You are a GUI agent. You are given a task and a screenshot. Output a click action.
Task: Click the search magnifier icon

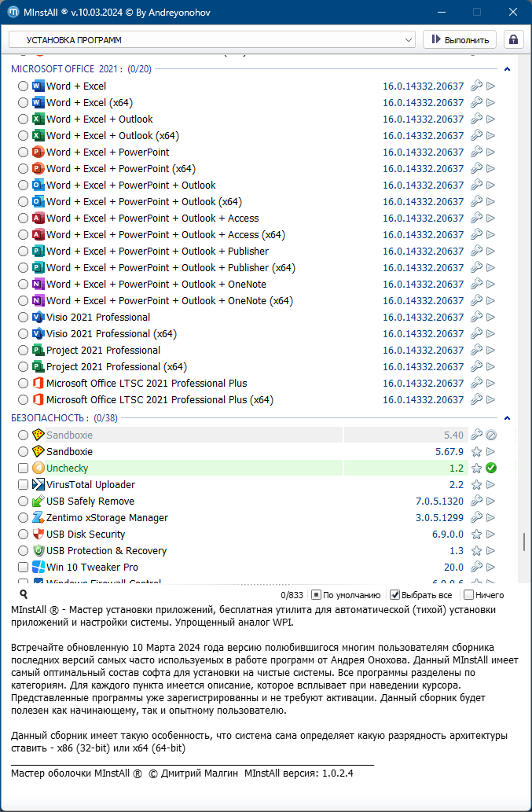point(24,595)
